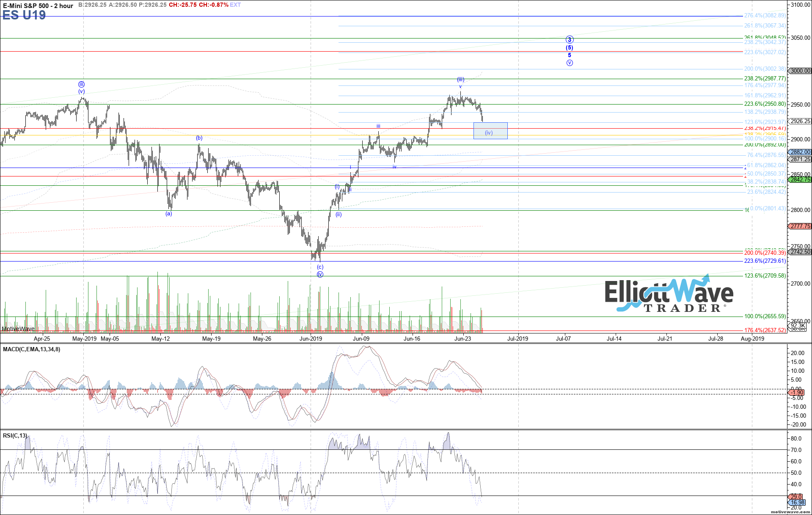
Task: Click the E-Mini S&P 500 - 2 hour title
Action: (x=38, y=6)
